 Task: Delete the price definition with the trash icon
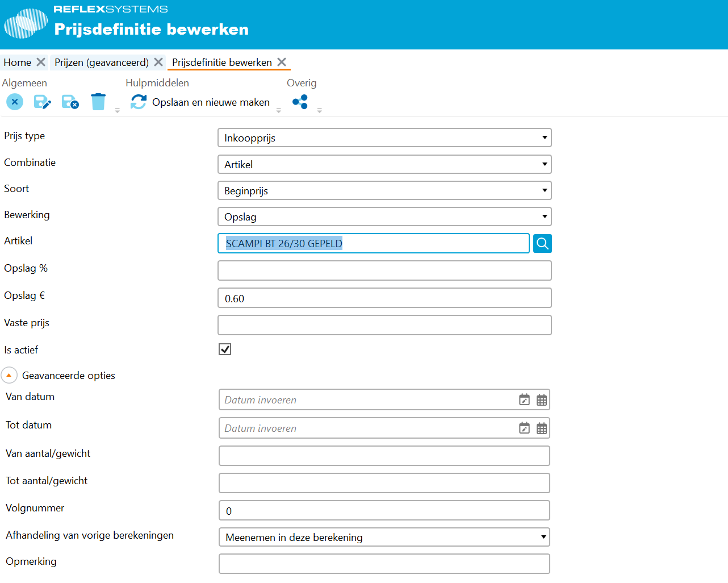point(98,102)
